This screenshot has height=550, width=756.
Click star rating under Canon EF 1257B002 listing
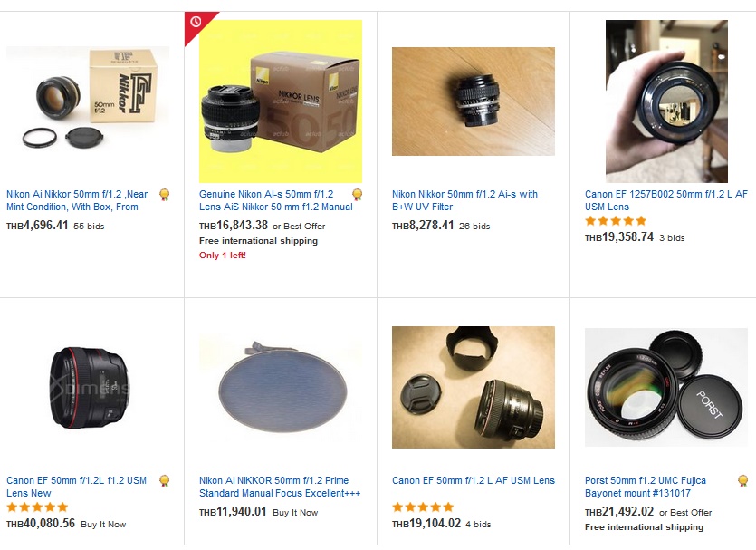coord(616,221)
